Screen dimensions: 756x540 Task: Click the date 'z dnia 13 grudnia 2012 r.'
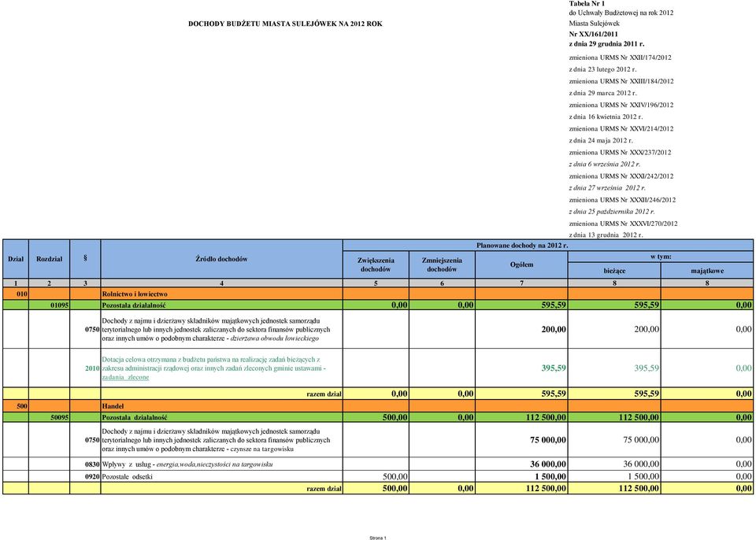[606, 235]
